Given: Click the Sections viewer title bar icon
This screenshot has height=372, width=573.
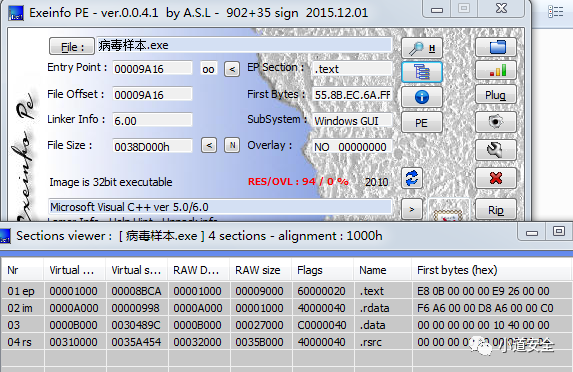Looking at the screenshot, I should pyautogui.click(x=5, y=236).
